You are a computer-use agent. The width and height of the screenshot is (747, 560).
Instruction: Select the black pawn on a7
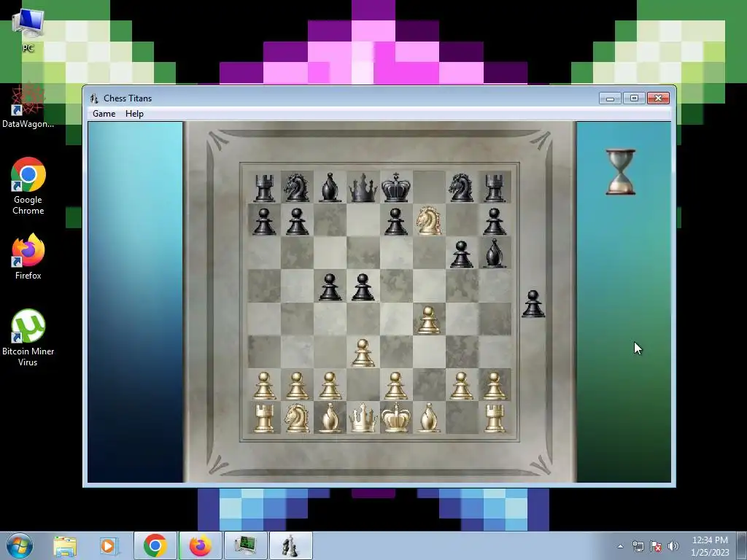(x=264, y=222)
